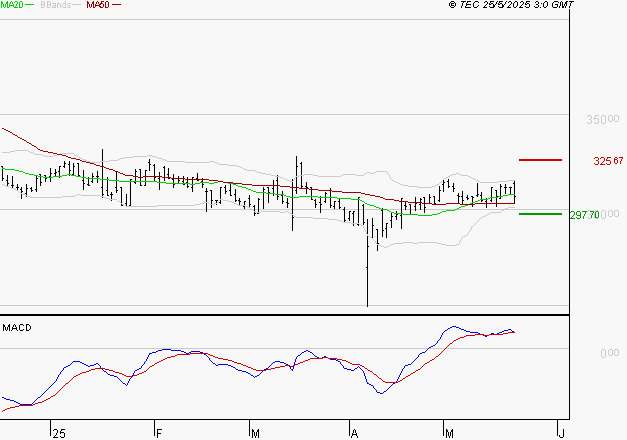Click the MA60 legend label

pyautogui.click(x=97, y=5)
